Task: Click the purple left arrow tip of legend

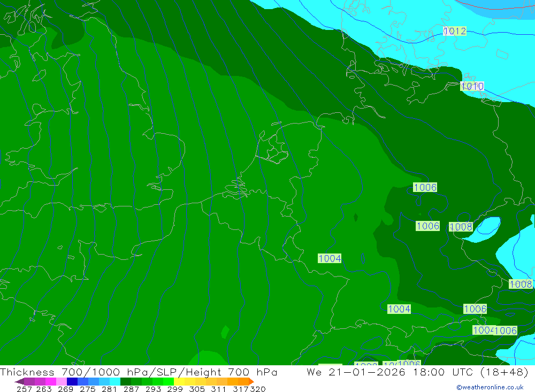Action: point(19,381)
